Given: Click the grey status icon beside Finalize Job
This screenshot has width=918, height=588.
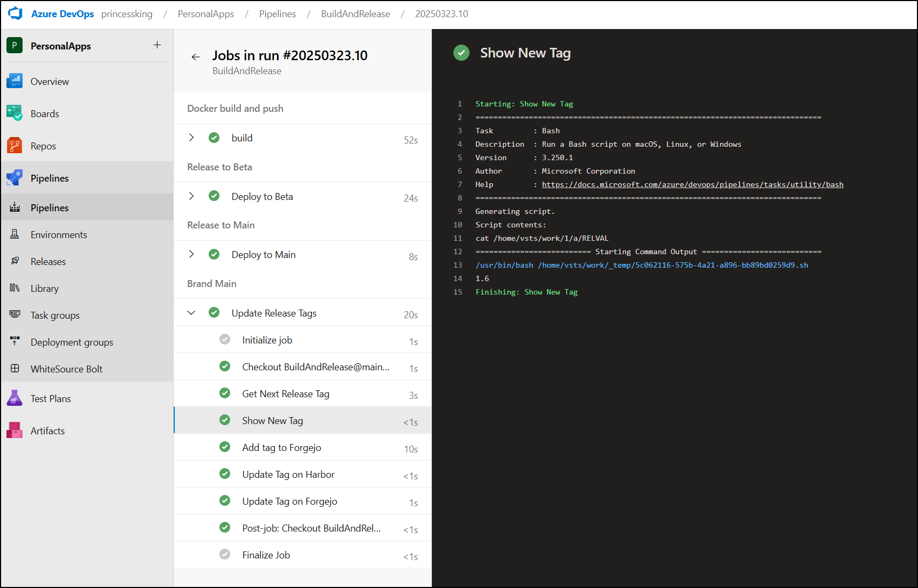Looking at the screenshot, I should 225,555.
